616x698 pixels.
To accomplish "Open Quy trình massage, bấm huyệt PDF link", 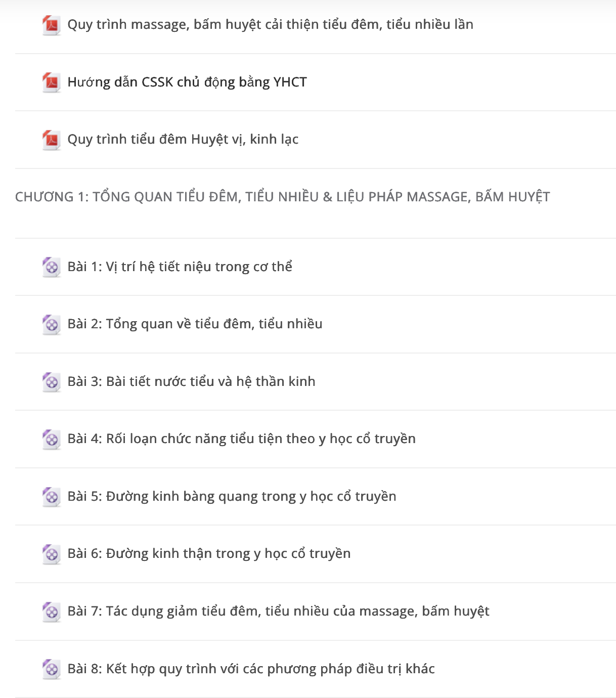I will (x=271, y=24).
